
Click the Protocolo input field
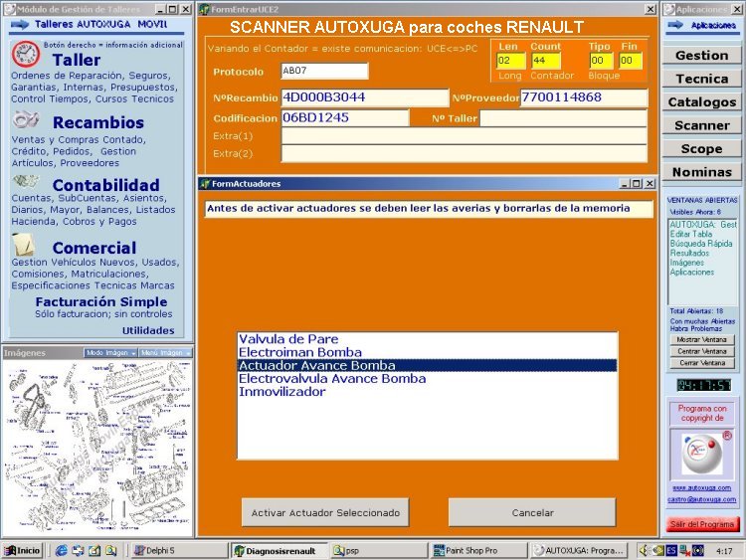324,71
